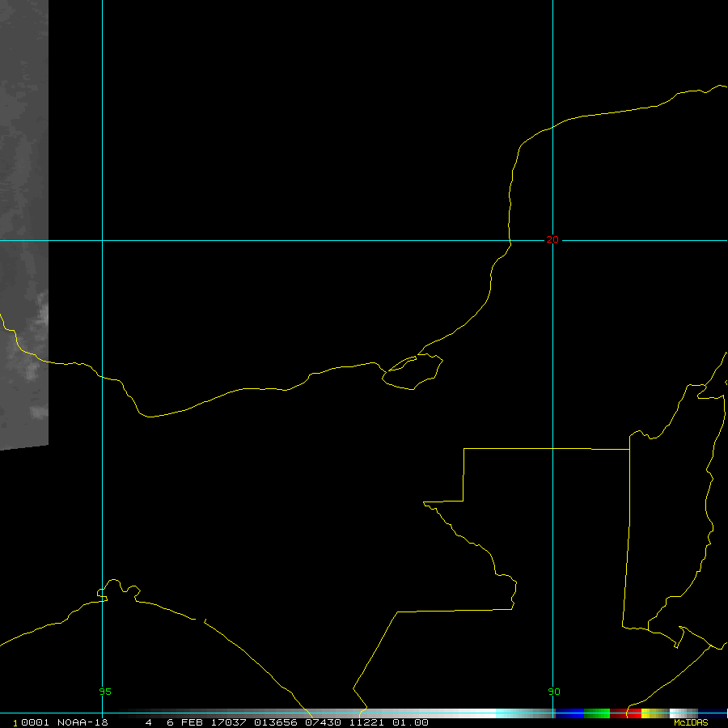This screenshot has width=728, height=728.
Task: Click the green longitude label 95
Action: point(105,692)
